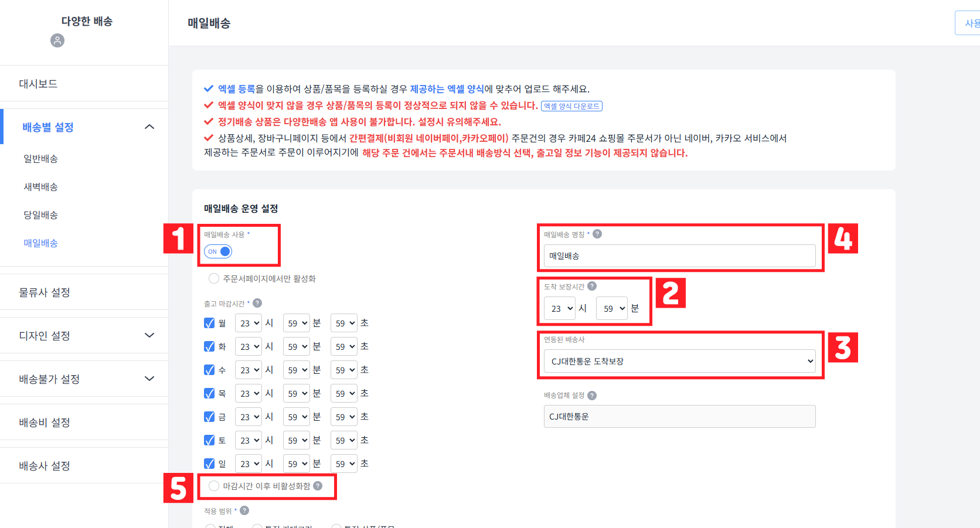Uncheck the 월 shipping day checkbox
Image resolution: width=980 pixels, height=528 pixels.
[209, 322]
